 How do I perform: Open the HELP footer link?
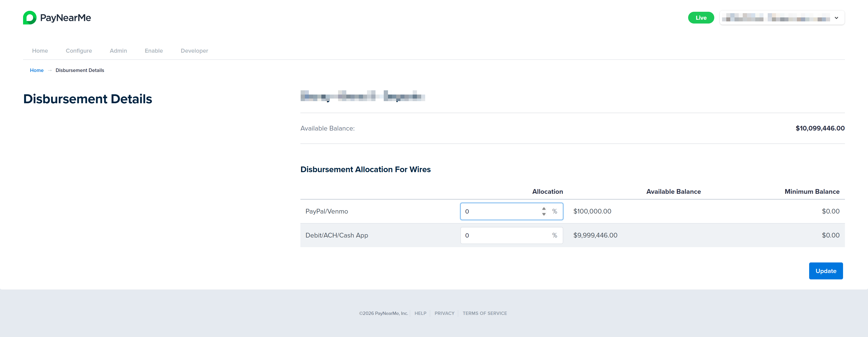[420, 313]
